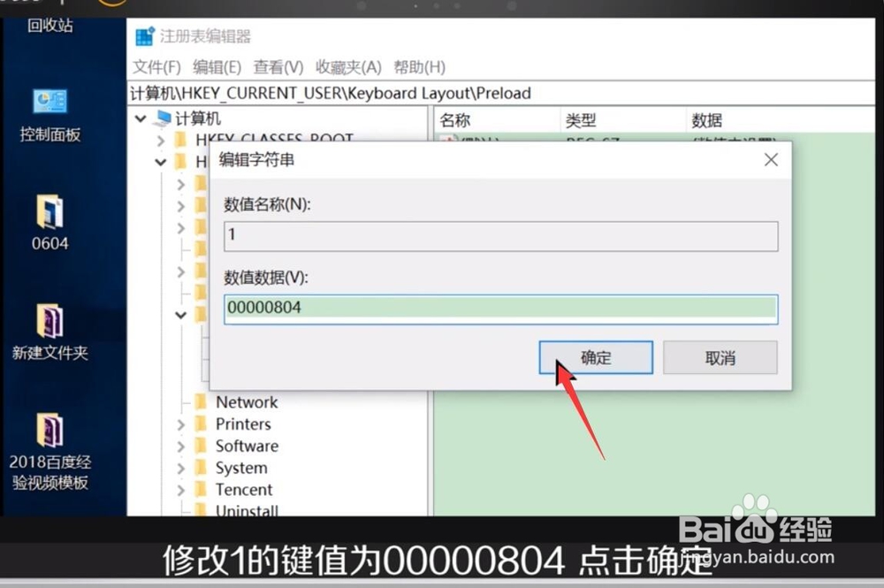Select the Network registry key
The image size is (884, 588).
pyautogui.click(x=247, y=402)
